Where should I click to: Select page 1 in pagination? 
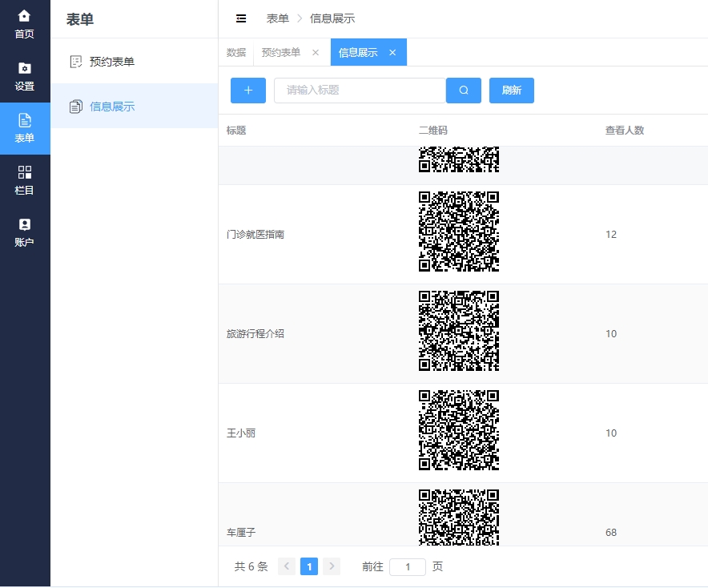309,566
